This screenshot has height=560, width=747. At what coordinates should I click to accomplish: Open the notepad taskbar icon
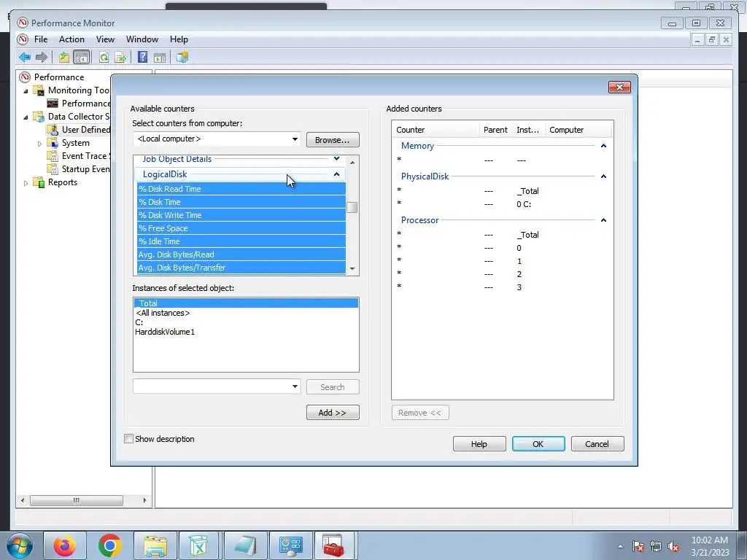point(245,545)
